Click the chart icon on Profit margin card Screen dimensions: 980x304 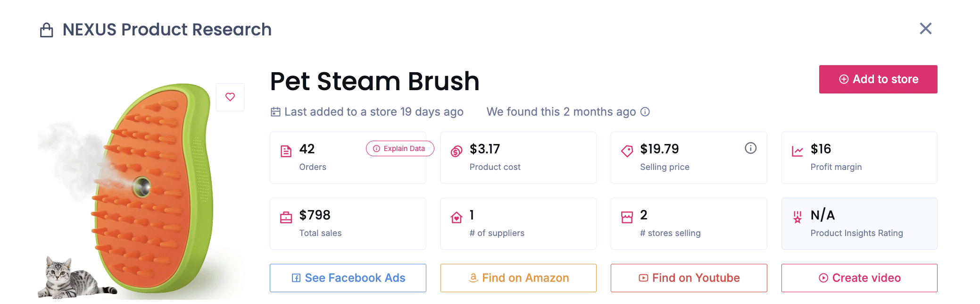click(797, 149)
